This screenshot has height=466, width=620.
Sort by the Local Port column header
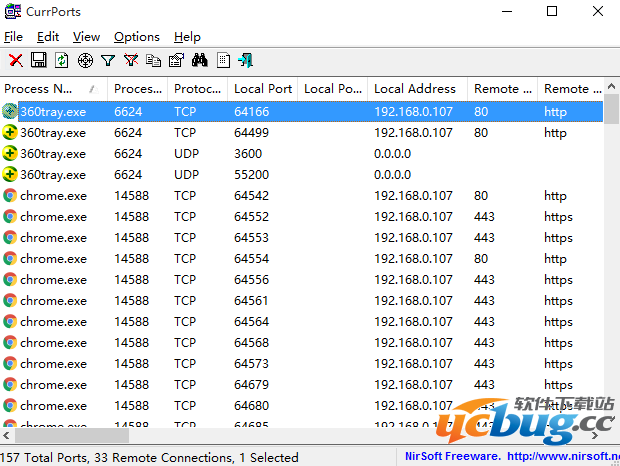click(x=262, y=89)
